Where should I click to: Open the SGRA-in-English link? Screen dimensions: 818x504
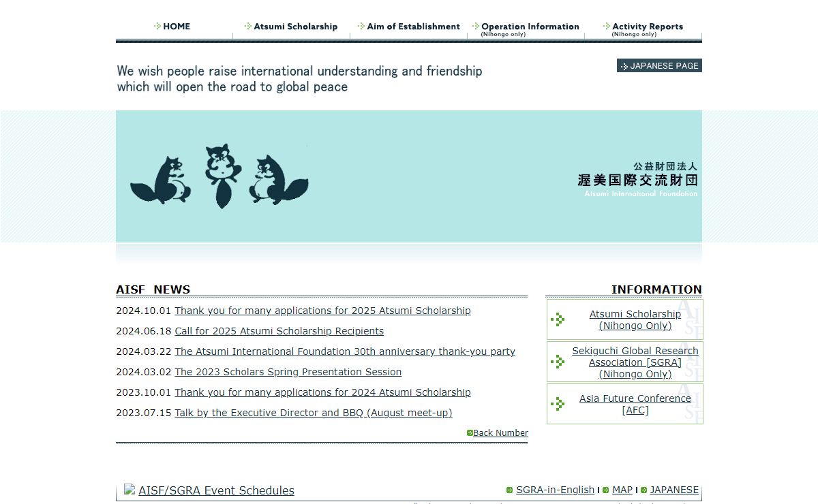tap(555, 490)
